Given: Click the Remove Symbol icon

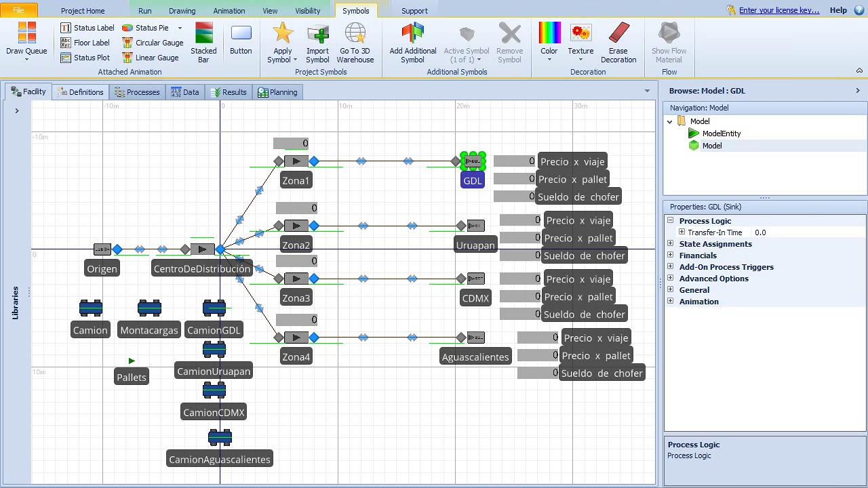Looking at the screenshot, I should tap(510, 33).
